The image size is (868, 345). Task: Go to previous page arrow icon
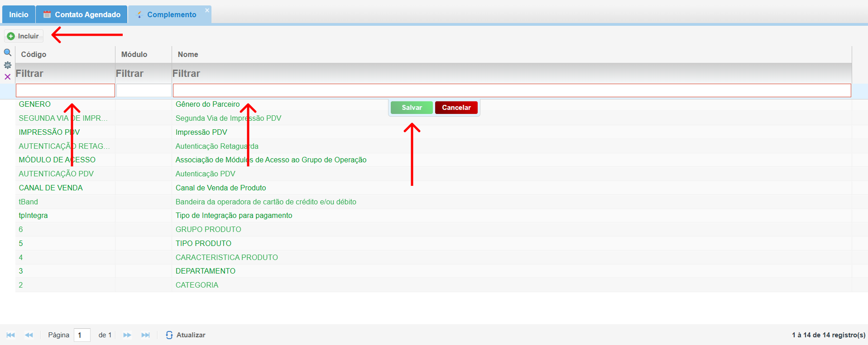point(29,335)
